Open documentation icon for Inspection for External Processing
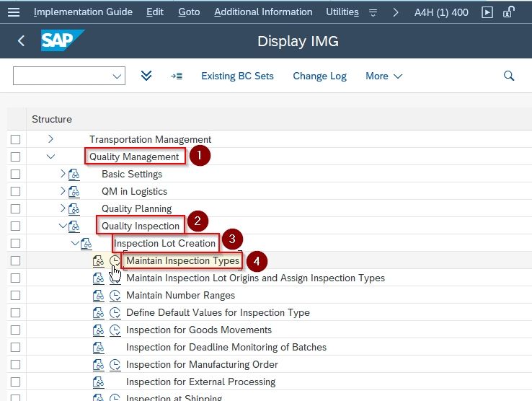Image resolution: width=532 pixels, height=401 pixels. pos(98,382)
